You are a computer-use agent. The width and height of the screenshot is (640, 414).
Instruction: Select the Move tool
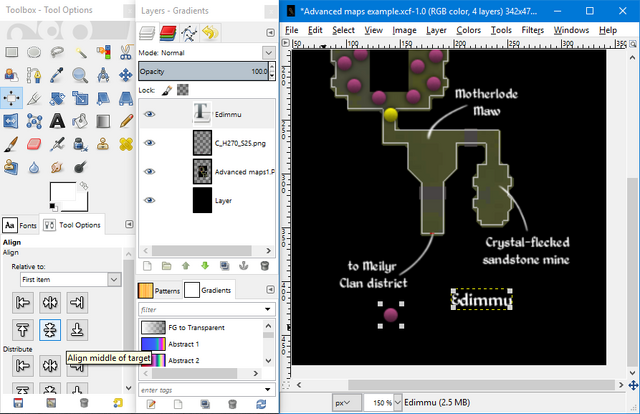(x=126, y=75)
